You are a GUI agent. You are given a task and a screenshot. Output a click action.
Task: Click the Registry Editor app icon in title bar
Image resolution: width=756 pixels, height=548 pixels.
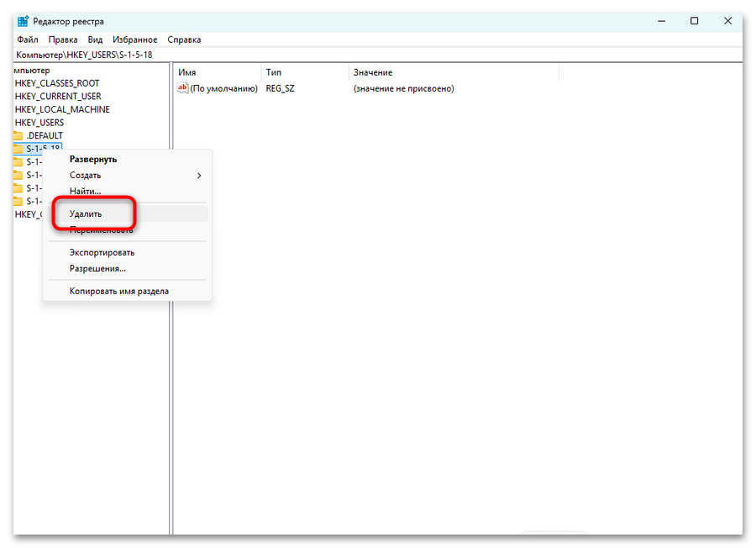[x=23, y=21]
